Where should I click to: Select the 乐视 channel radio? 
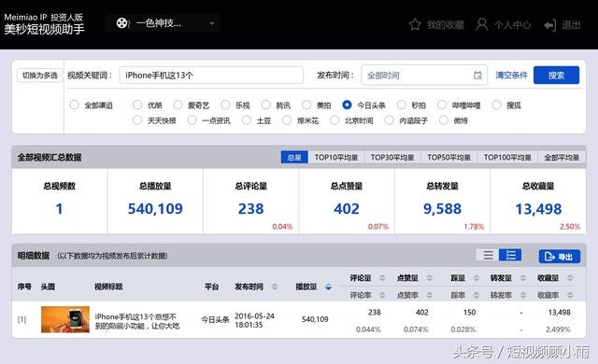[x=225, y=105]
